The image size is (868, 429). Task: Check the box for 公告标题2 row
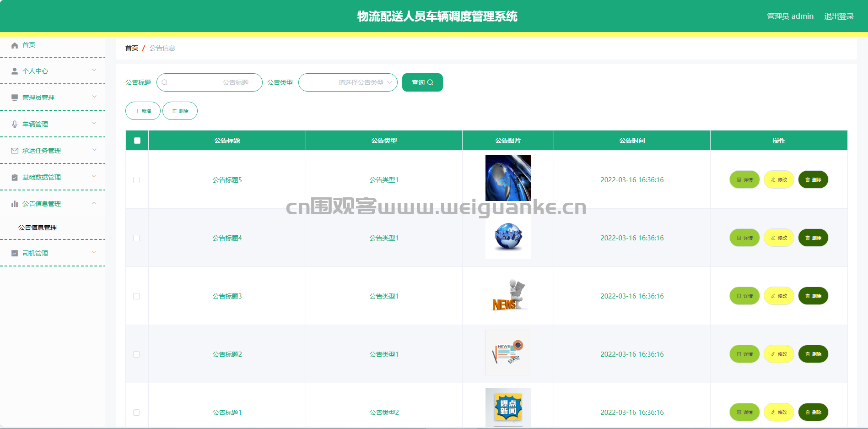136,354
